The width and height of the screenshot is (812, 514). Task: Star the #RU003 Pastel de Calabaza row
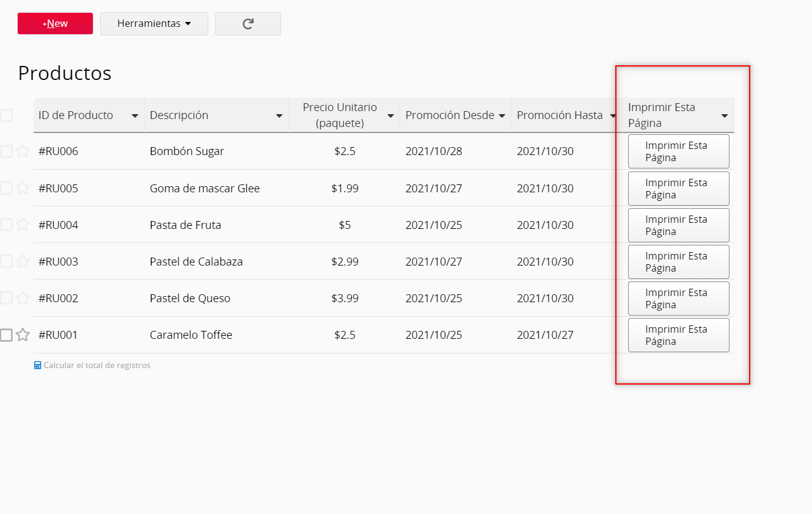click(x=23, y=261)
